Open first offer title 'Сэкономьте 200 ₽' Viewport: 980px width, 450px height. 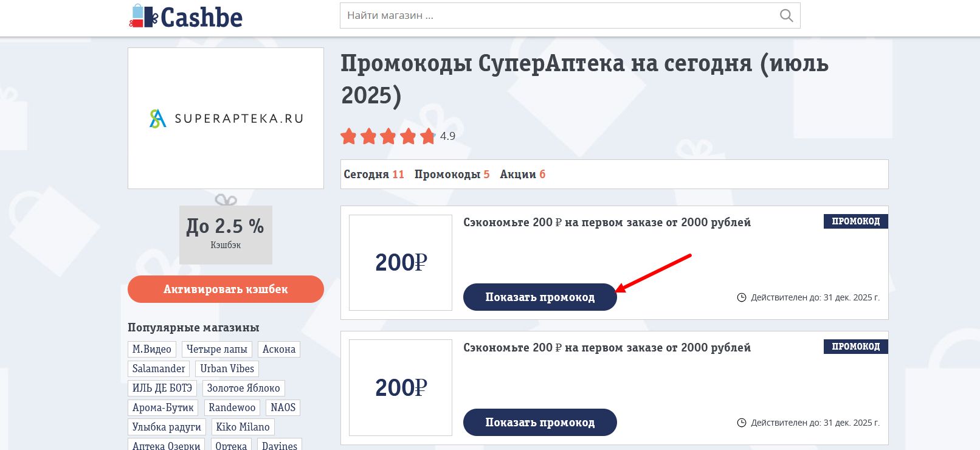607,223
